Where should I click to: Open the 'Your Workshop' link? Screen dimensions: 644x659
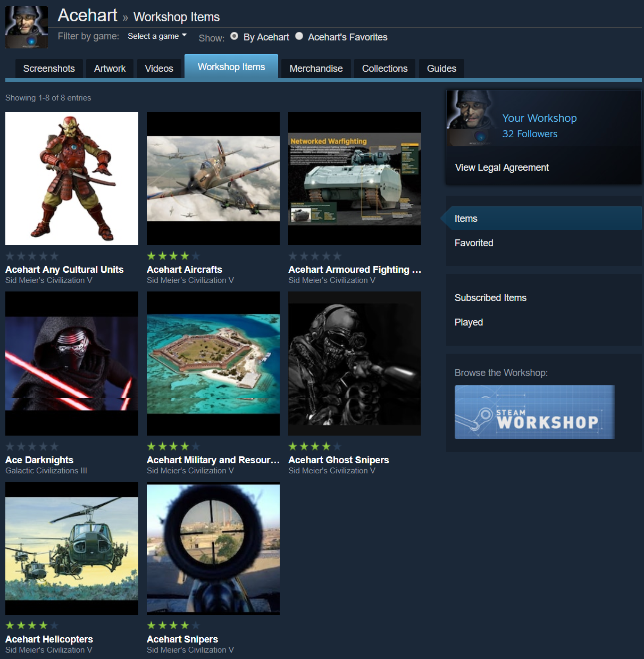point(539,118)
